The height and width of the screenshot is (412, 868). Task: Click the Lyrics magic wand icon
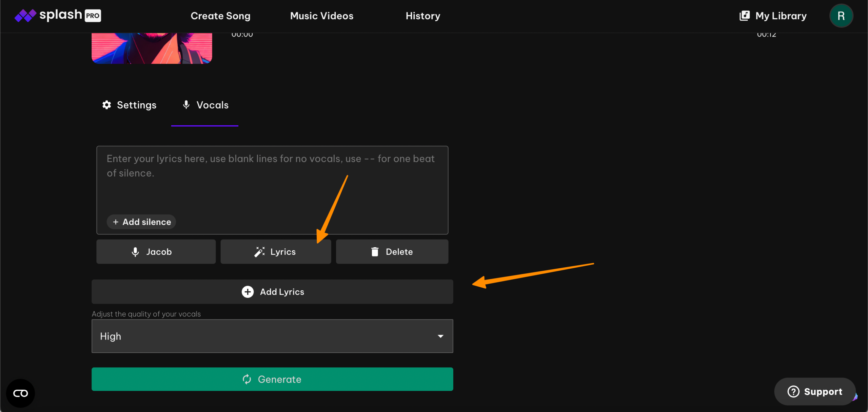click(260, 252)
